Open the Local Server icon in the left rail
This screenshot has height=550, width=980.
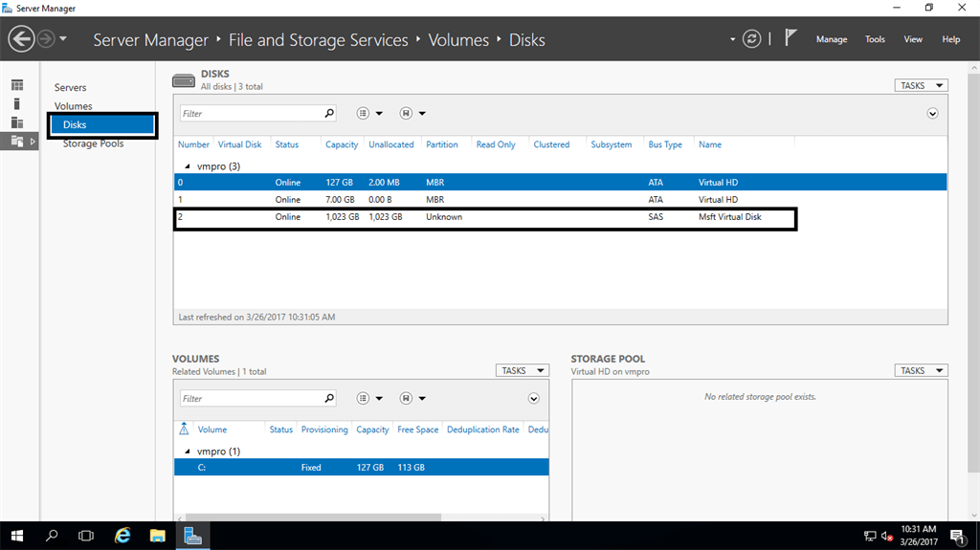point(17,103)
